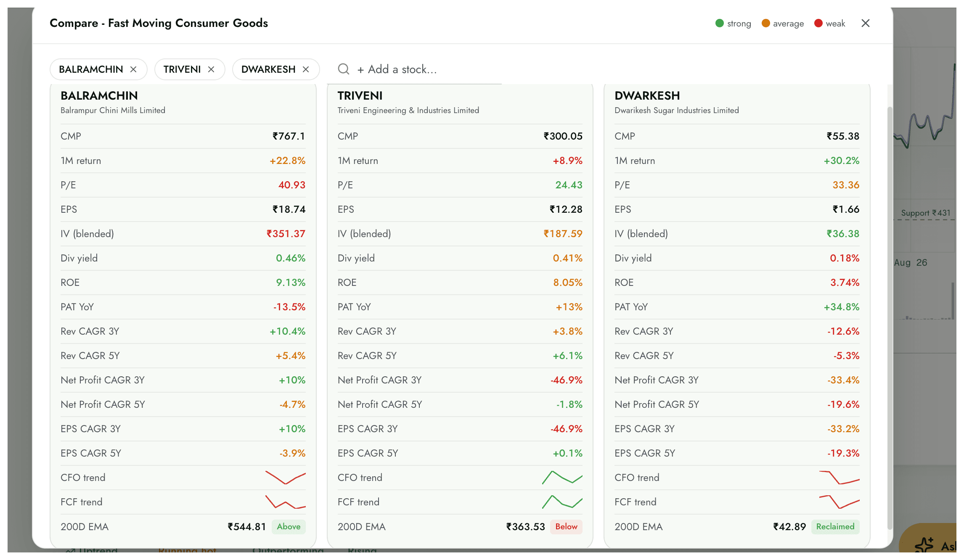The width and height of the screenshot is (964, 560).
Task: Click BALRAMCHIN P/E value 40.93
Action: point(292,185)
